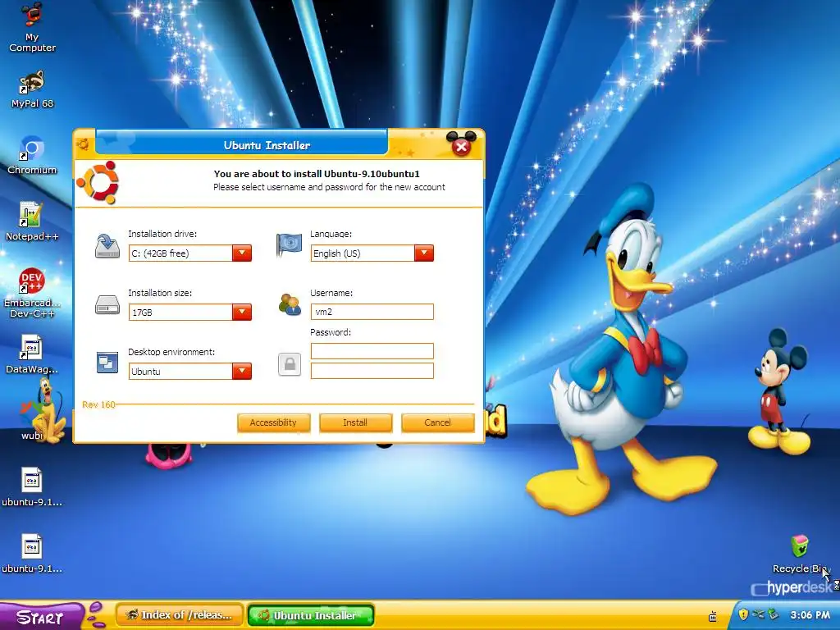The height and width of the screenshot is (630, 840).
Task: Click the Language: label
Action: [331, 234]
